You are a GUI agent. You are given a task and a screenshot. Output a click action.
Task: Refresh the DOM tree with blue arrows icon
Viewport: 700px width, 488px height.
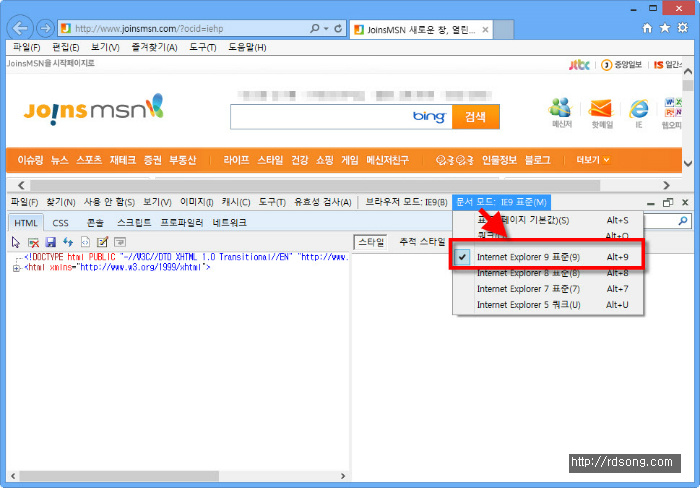pyautogui.click(x=68, y=242)
